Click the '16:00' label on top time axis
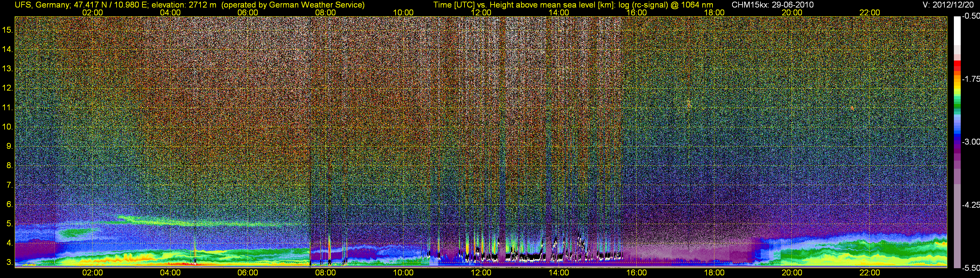This screenshot has width=980, height=278. (636, 12)
